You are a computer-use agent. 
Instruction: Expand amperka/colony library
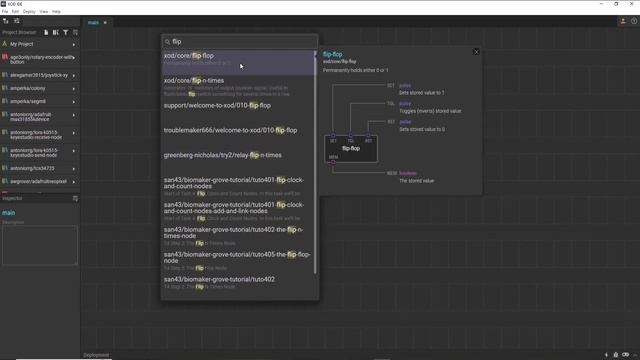coord(74,89)
